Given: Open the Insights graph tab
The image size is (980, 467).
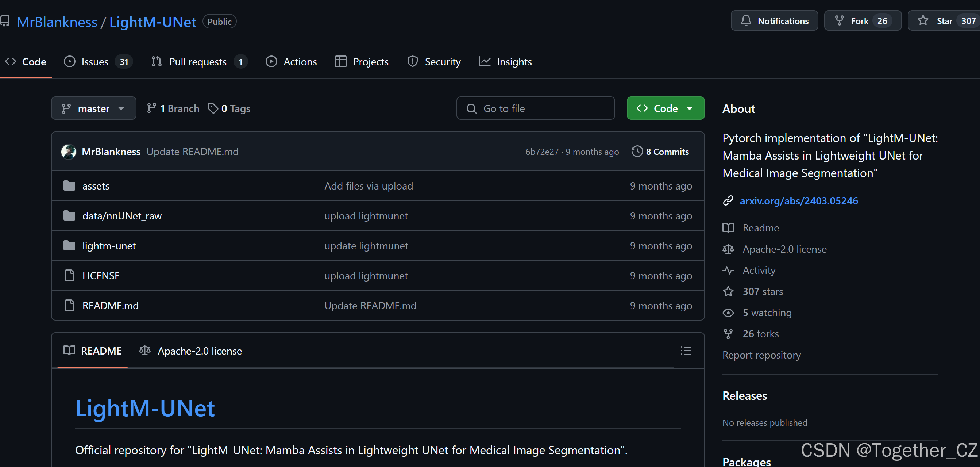Looking at the screenshot, I should coord(485,62).
